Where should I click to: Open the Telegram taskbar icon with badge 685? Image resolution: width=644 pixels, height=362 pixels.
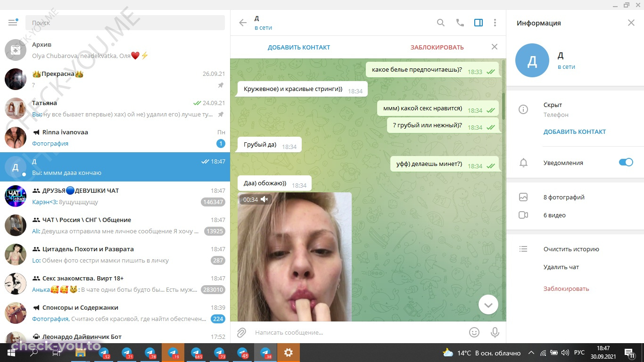[196, 353]
